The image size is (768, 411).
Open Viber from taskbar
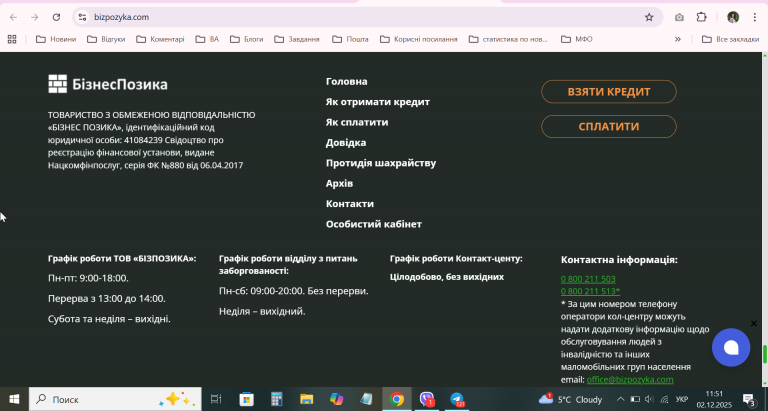tap(427, 399)
